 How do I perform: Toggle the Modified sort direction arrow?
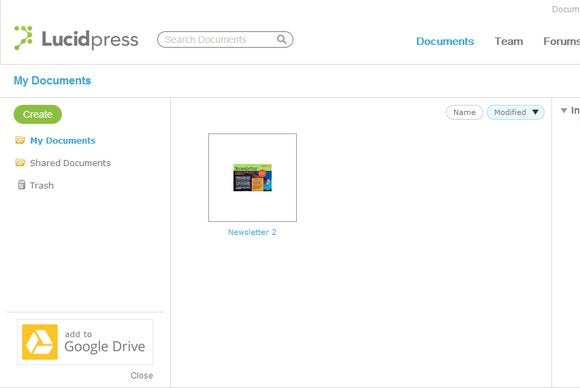click(535, 112)
